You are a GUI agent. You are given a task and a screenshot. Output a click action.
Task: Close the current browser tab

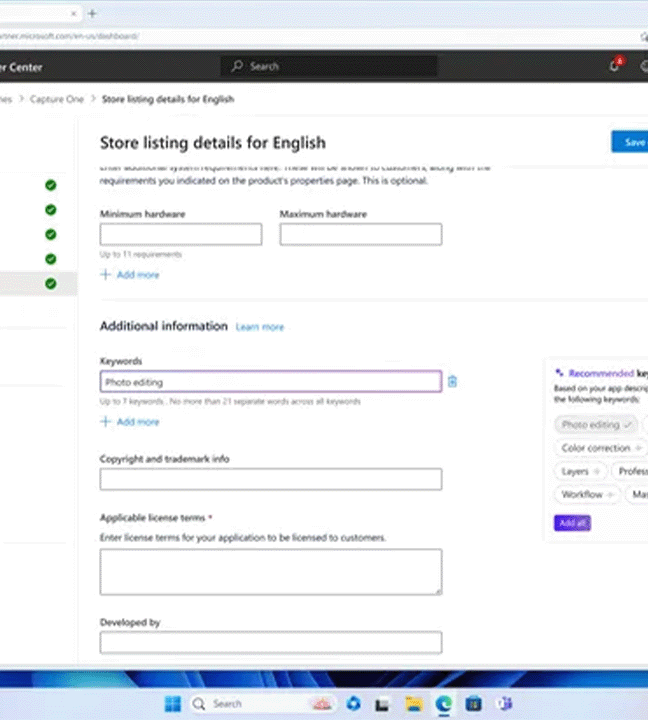73,14
